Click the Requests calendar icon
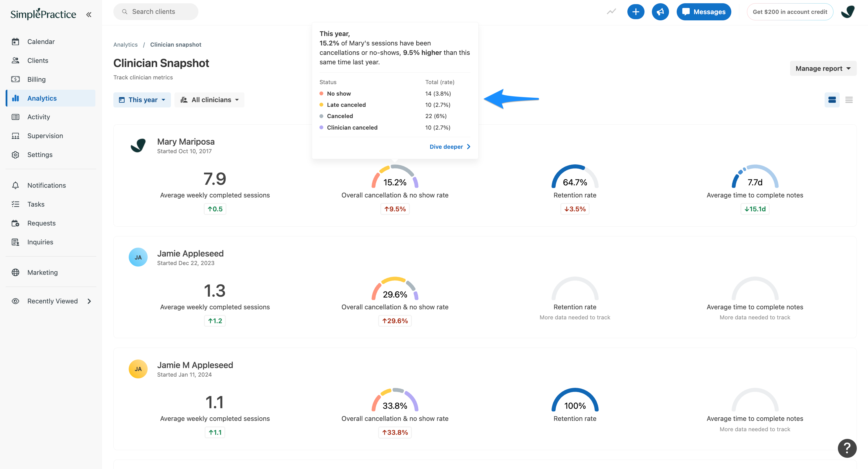Viewport: 868px width, 469px height. tap(15, 223)
